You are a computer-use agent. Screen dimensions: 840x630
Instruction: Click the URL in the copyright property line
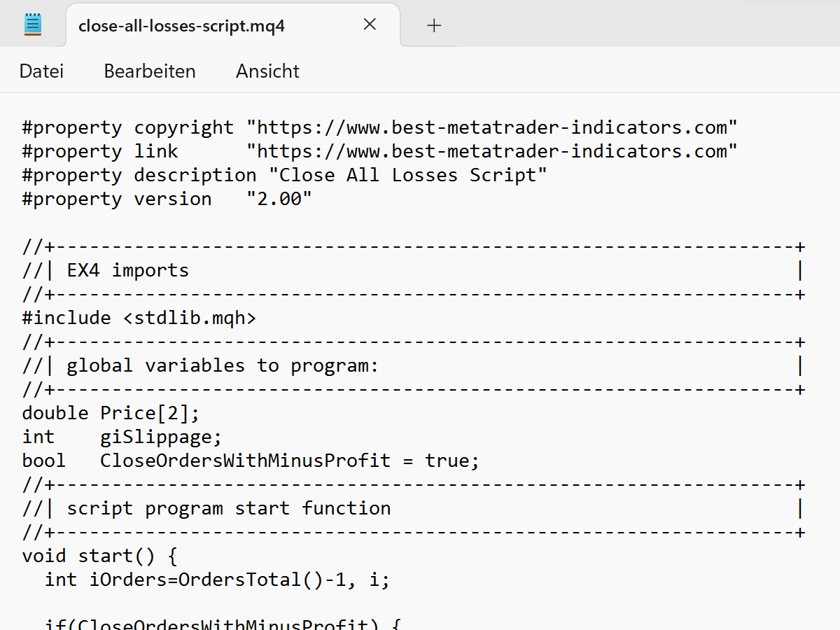[x=491, y=128]
